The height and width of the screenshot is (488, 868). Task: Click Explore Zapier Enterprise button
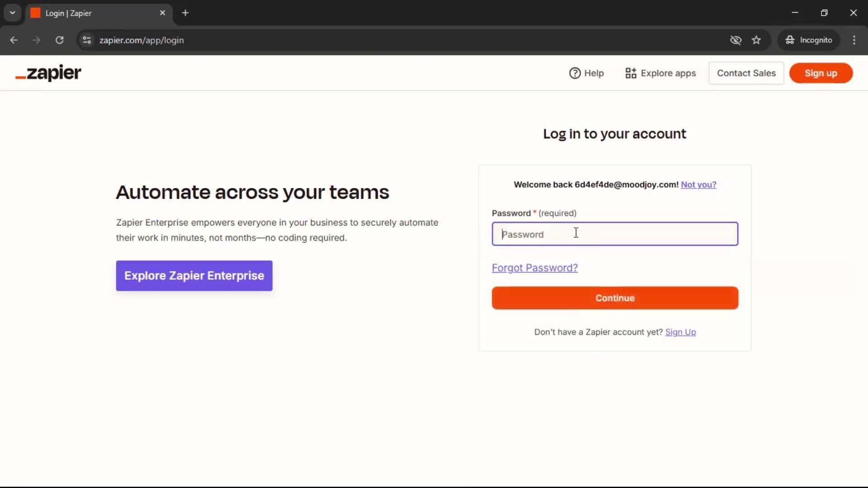(x=194, y=276)
